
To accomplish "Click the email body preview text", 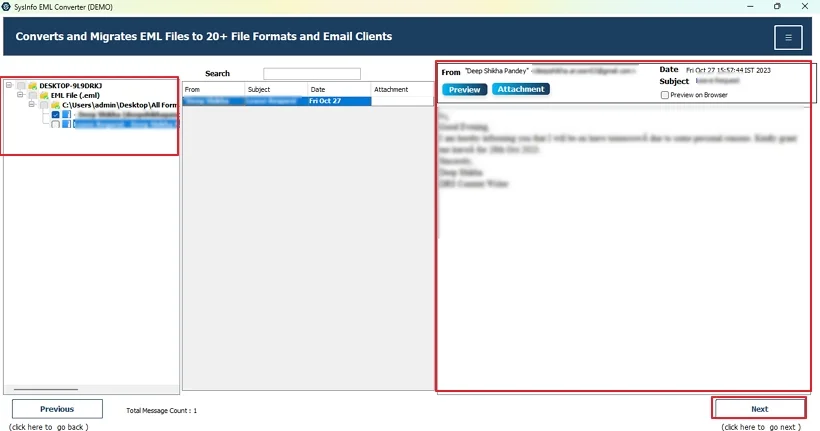I will click(x=617, y=150).
